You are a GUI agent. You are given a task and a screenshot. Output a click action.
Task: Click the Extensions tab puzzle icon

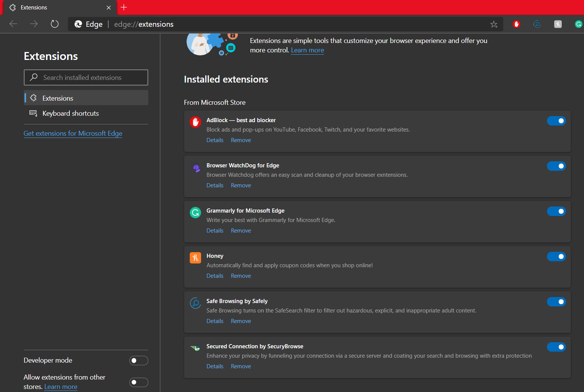[12, 8]
